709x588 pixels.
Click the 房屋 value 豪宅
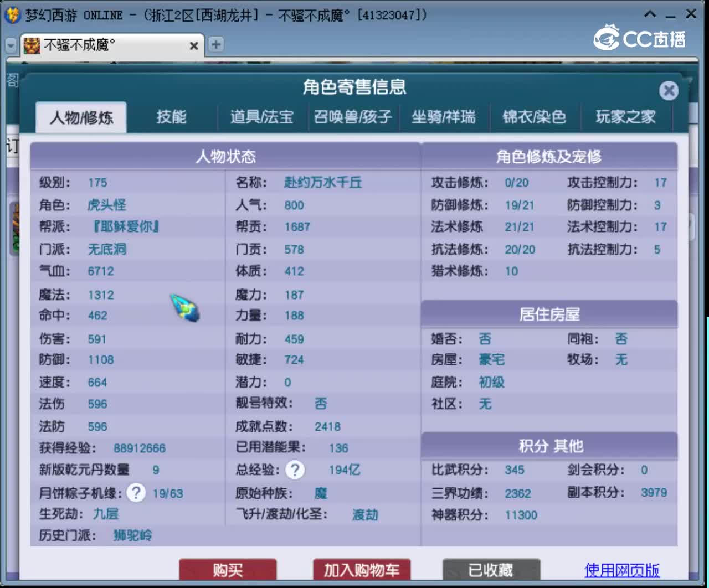[x=492, y=360]
